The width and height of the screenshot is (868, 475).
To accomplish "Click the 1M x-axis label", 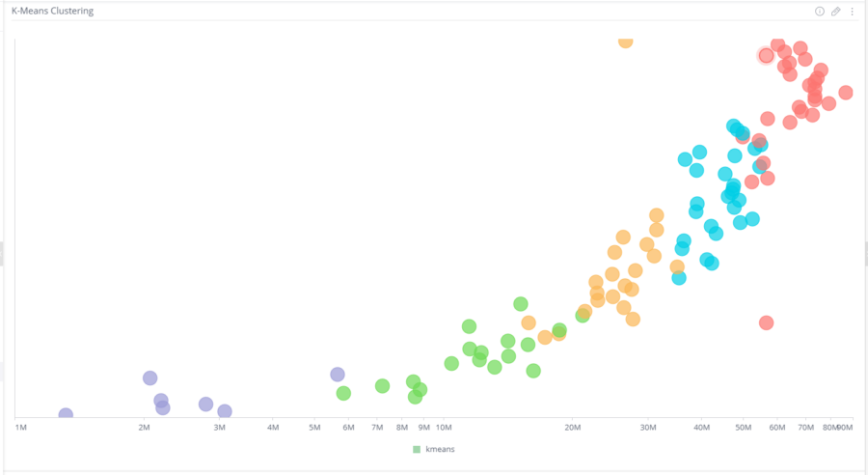I will point(20,426).
